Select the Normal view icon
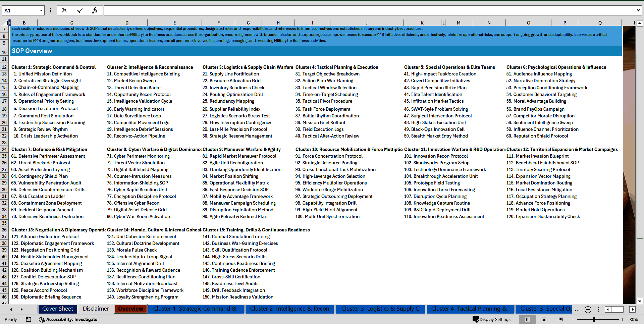The height and width of the screenshot is (324, 644). [x=527, y=319]
